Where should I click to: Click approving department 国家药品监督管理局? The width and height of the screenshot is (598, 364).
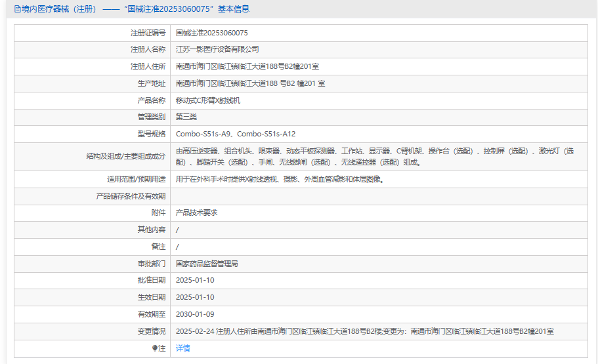[x=207, y=264]
